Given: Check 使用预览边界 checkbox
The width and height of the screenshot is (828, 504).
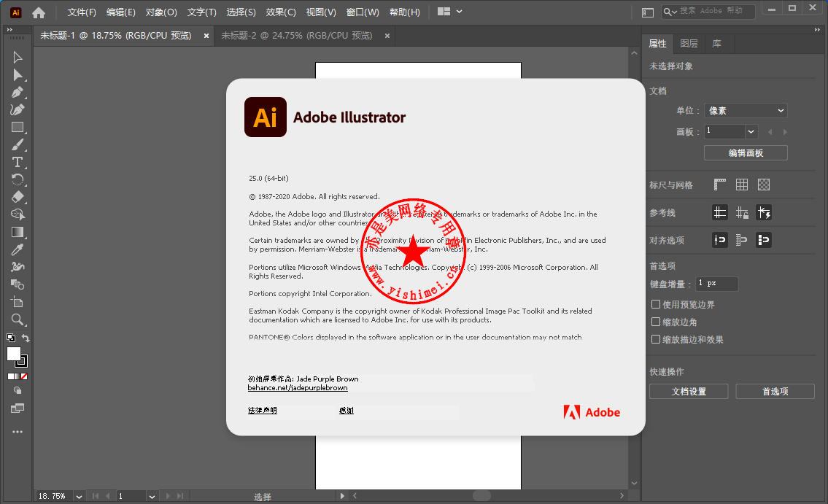Looking at the screenshot, I should point(656,304).
